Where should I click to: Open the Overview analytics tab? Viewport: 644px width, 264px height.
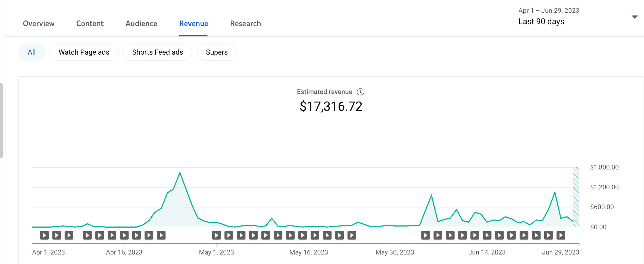click(x=39, y=24)
